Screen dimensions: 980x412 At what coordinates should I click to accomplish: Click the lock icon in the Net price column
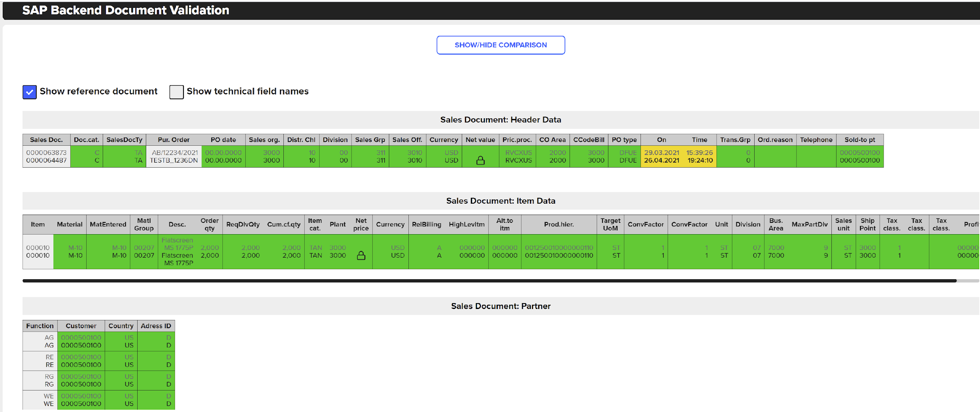pos(361,255)
